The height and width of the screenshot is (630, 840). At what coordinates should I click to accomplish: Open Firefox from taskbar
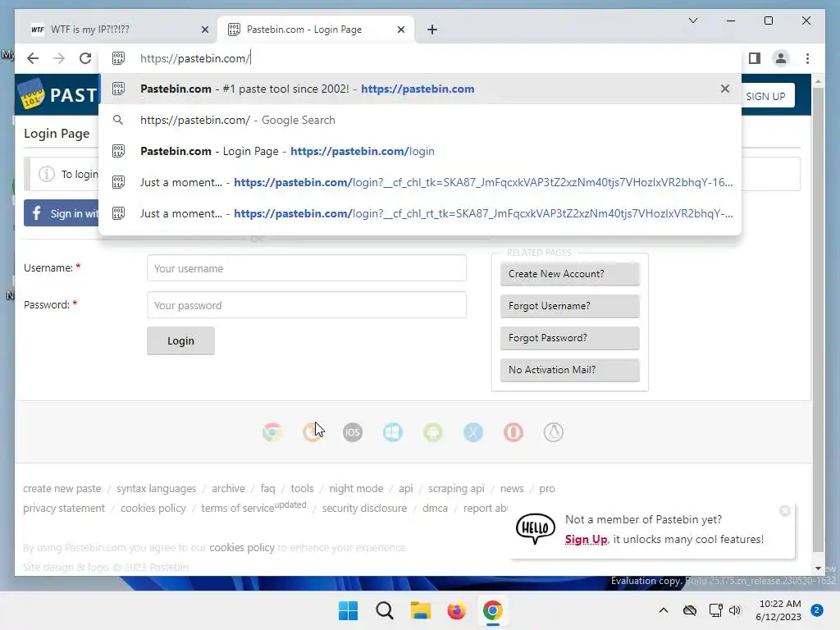[x=456, y=610]
